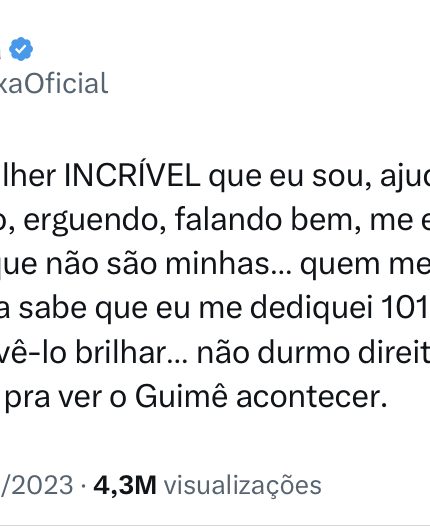Viewport: 430px width, 528px height.
Task: Click the words quem me in third line
Action: 365,266
